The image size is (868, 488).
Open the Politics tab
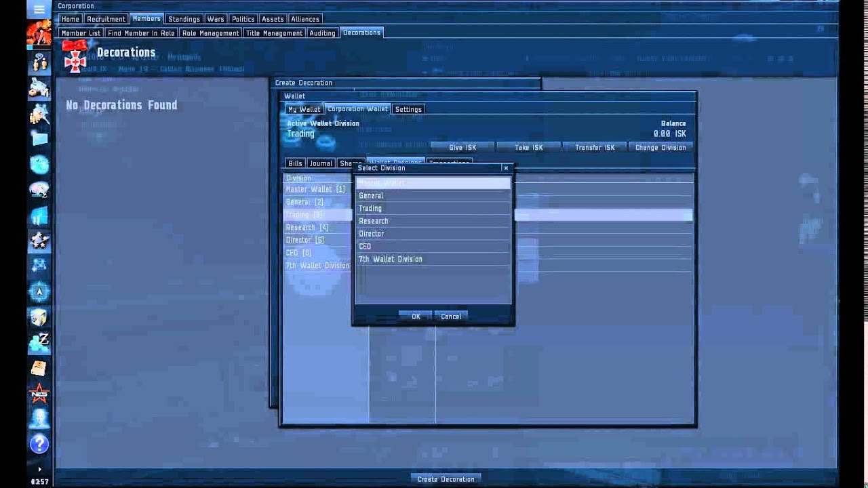click(243, 19)
